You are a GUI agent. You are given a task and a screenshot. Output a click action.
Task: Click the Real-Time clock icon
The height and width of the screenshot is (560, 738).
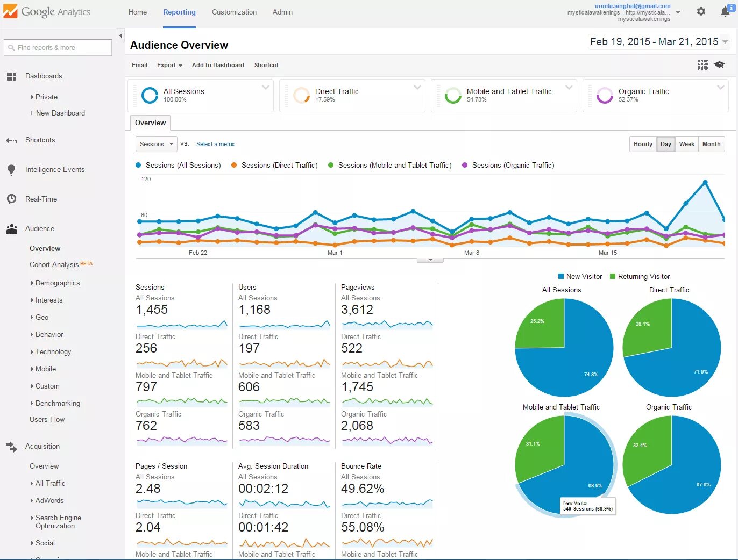coord(11,199)
